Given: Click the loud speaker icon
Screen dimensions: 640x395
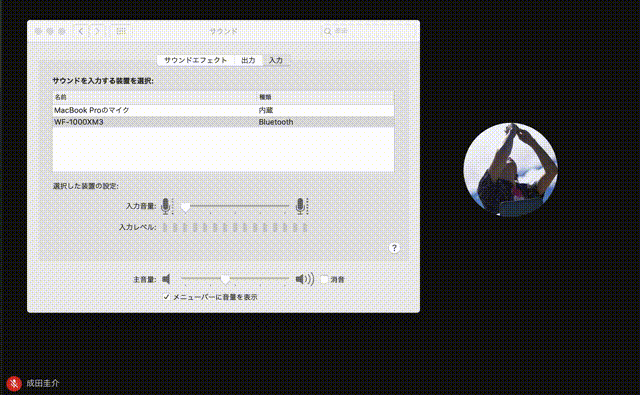Looking at the screenshot, I should (x=305, y=280).
